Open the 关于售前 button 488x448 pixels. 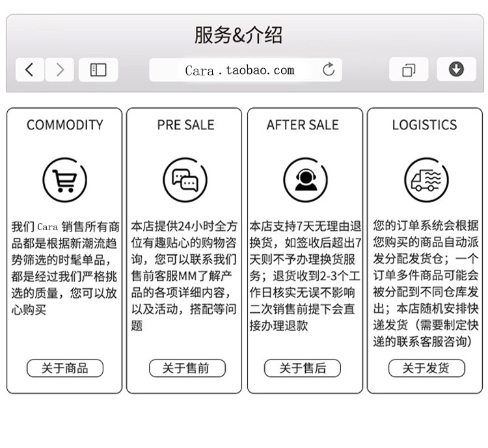point(187,369)
